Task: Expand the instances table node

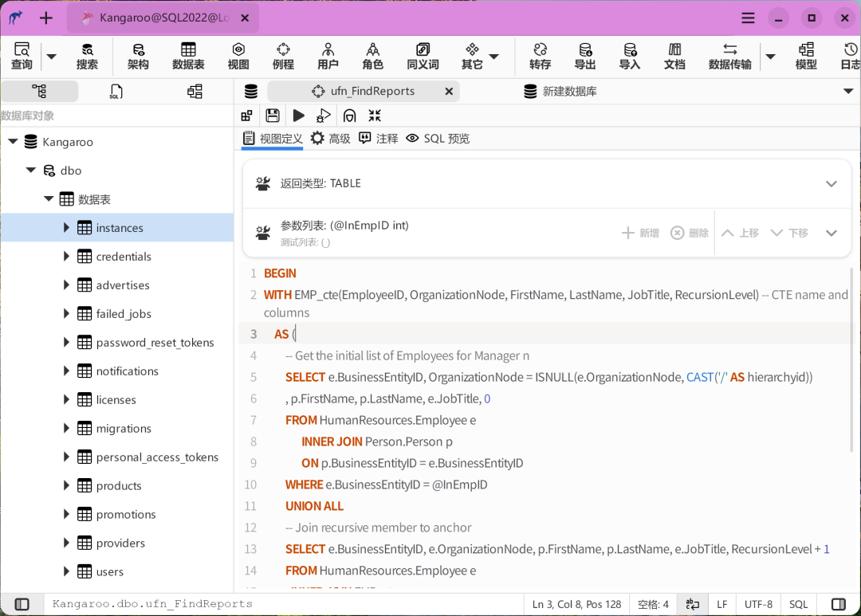Action: (66, 227)
